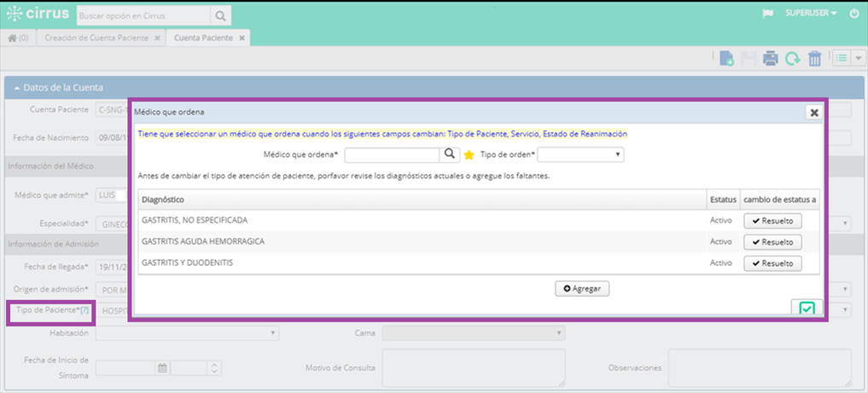Open the home tab with house icon
Viewport: 868px width, 393px height.
point(18,38)
